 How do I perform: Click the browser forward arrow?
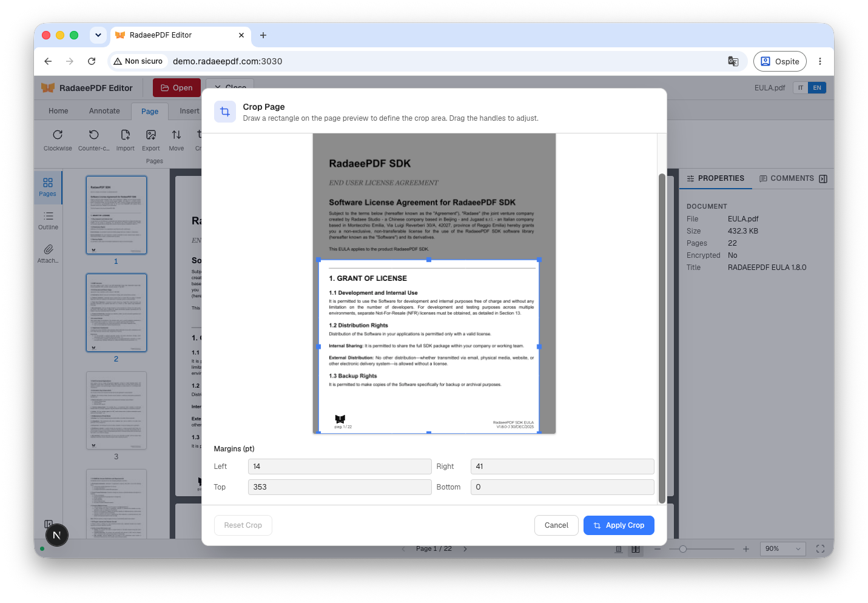pos(70,61)
